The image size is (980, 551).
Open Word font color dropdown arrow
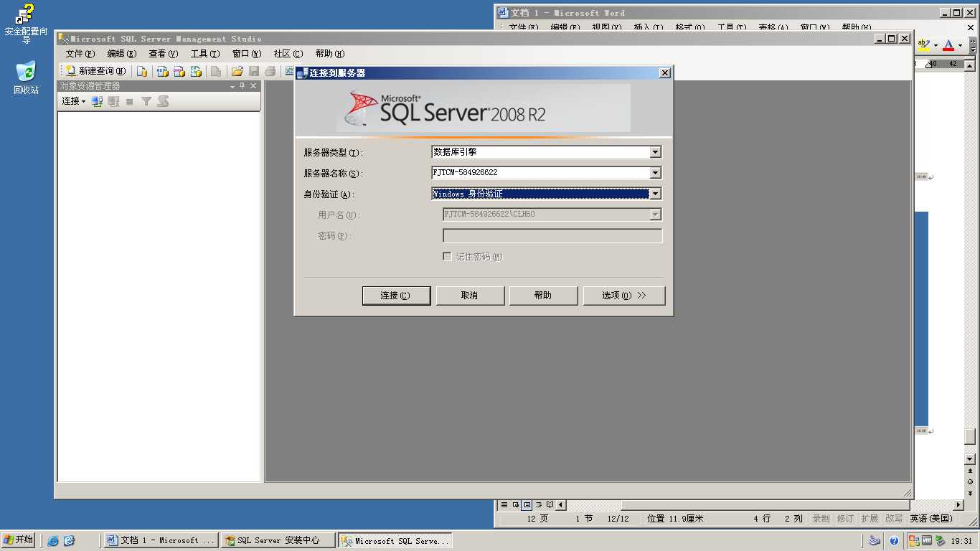coord(960,46)
